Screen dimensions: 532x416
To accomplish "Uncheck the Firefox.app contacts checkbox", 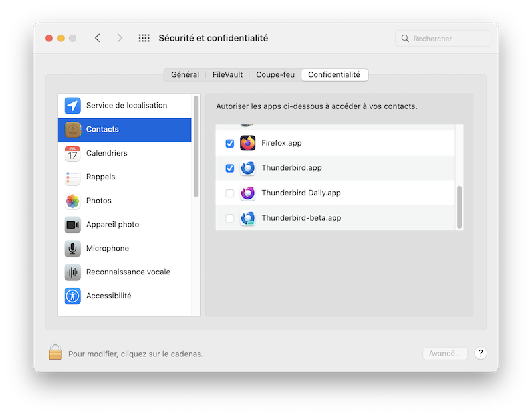I will pos(230,143).
